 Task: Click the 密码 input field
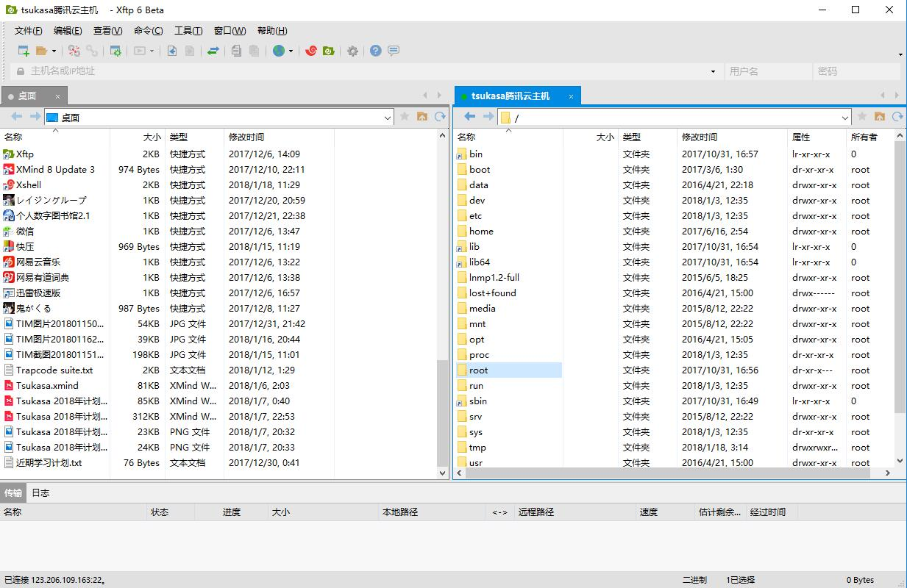pyautogui.click(x=856, y=71)
